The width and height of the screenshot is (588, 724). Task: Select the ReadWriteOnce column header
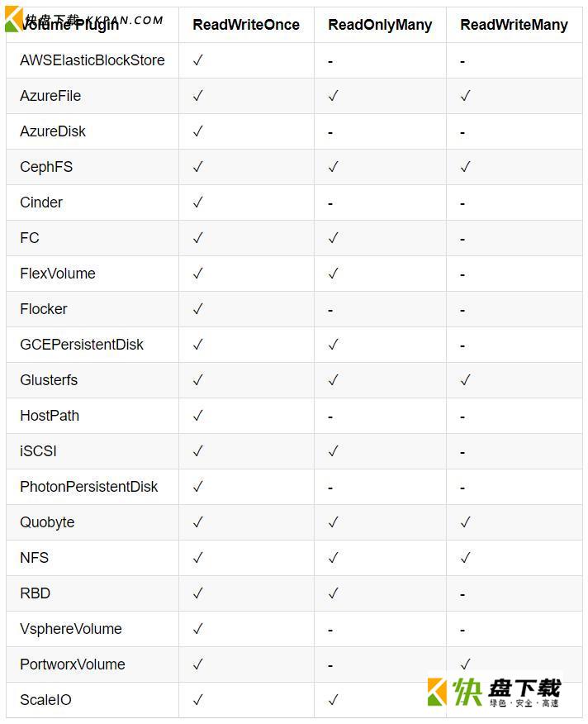click(x=246, y=25)
